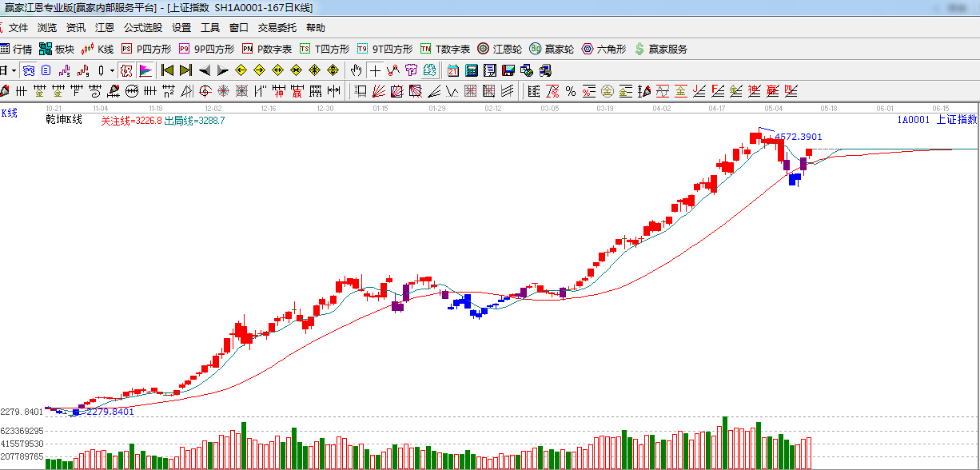Select the hand pan tool

[357, 70]
